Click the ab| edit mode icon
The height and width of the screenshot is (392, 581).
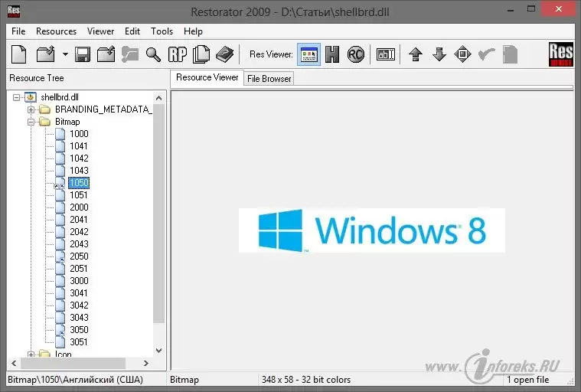tap(384, 54)
